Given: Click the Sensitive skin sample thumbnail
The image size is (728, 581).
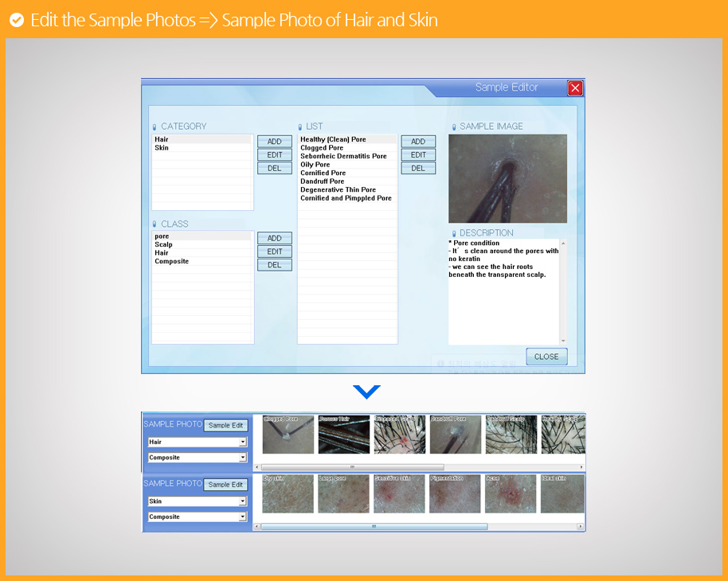Looking at the screenshot, I should pyautogui.click(x=400, y=494).
